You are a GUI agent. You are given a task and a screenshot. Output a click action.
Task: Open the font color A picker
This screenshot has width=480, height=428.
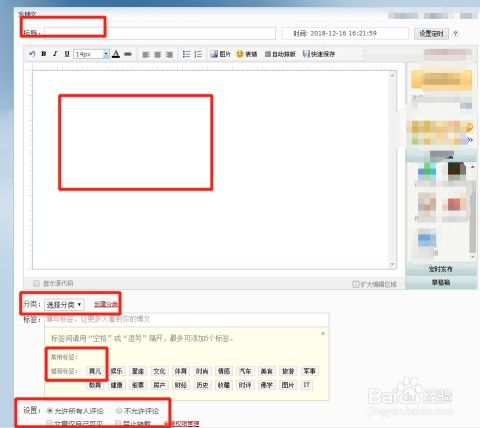point(116,54)
